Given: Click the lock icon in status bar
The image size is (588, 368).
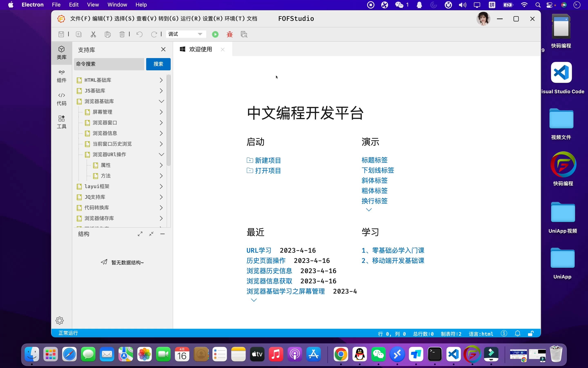Looking at the screenshot, I should pos(531,333).
